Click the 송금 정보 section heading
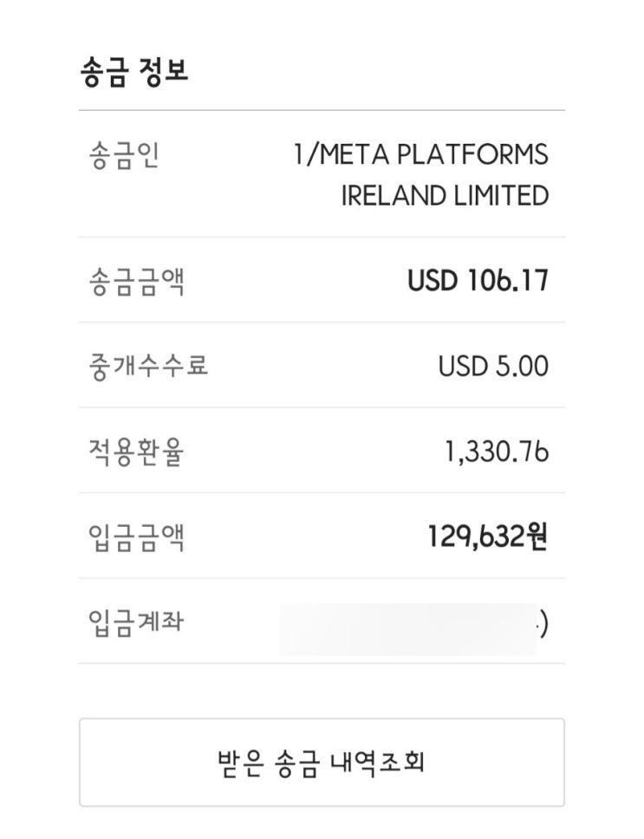 (x=133, y=72)
